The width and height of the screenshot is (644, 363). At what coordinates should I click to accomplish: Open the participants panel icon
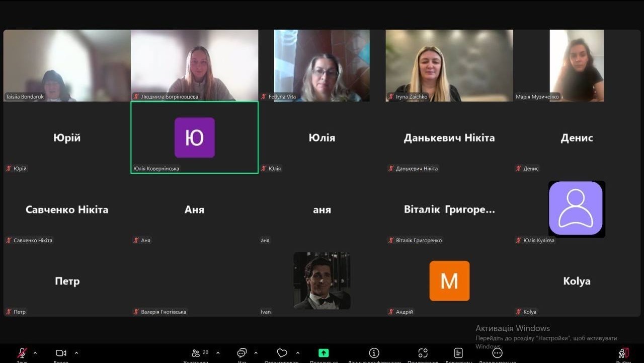point(196,353)
